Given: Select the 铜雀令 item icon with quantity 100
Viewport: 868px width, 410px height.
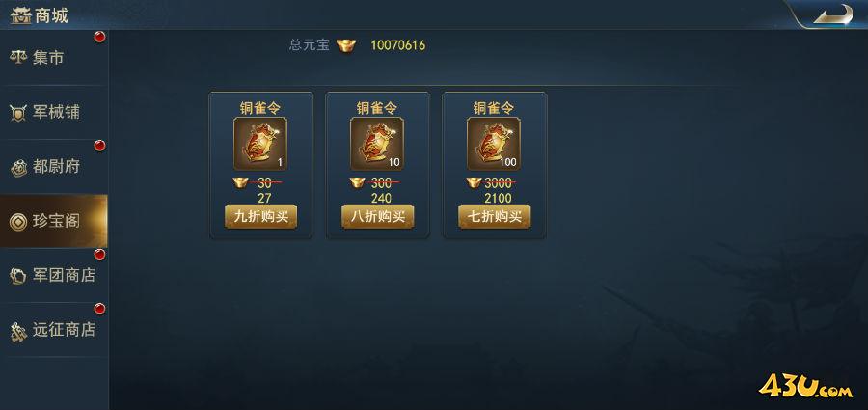Looking at the screenshot, I should coord(494,144).
